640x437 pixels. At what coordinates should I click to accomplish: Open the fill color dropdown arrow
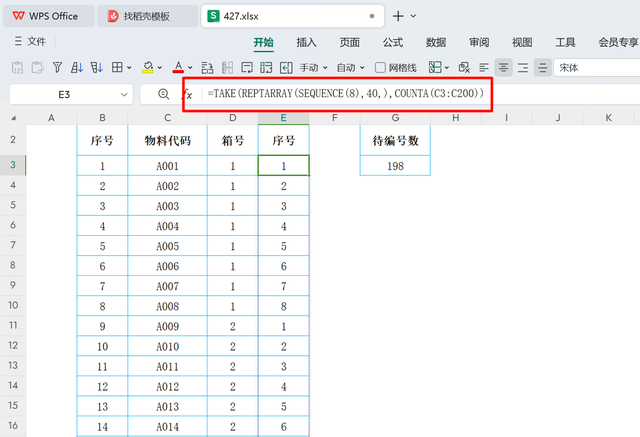pyautogui.click(x=160, y=68)
